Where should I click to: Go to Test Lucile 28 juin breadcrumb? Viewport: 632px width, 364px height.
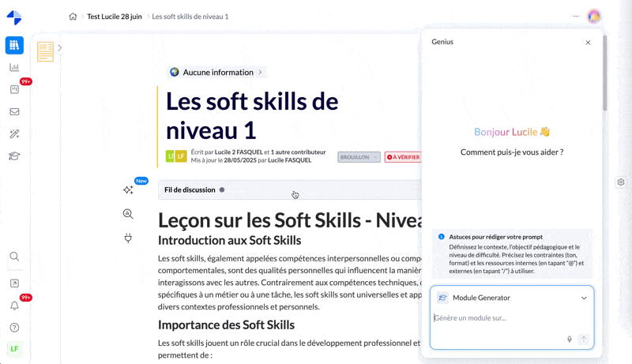(115, 17)
